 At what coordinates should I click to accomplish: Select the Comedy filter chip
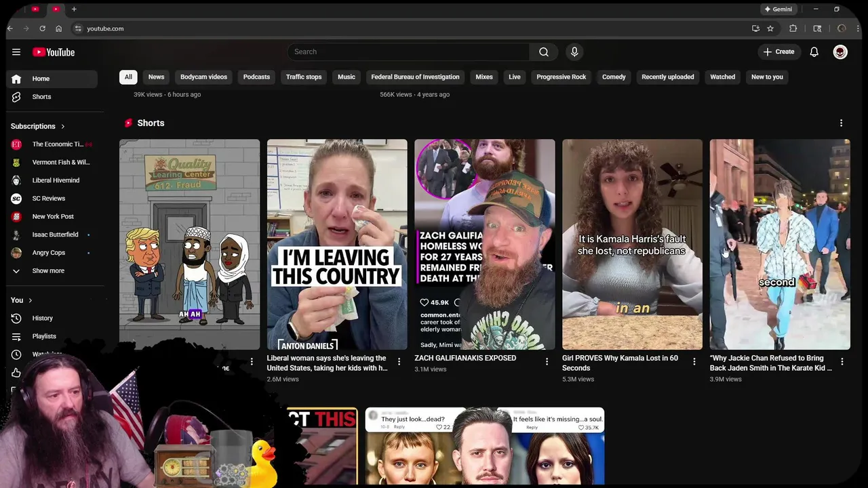[614, 77]
